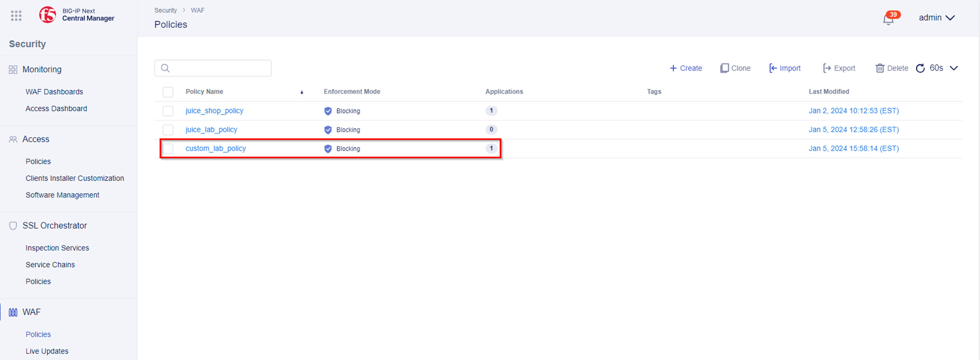The image size is (980, 360).
Task: Click the refresh timer icon
Action: pos(921,67)
